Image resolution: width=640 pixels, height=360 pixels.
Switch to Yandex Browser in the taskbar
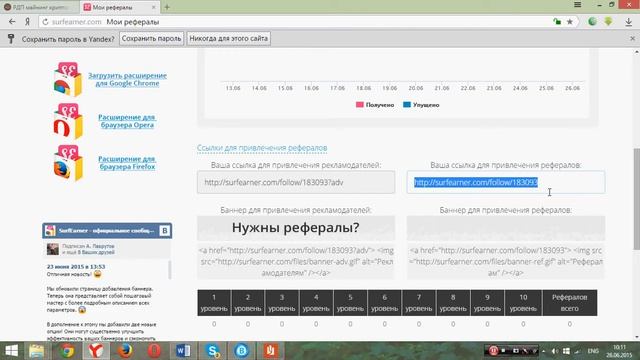pyautogui.click(x=96, y=351)
